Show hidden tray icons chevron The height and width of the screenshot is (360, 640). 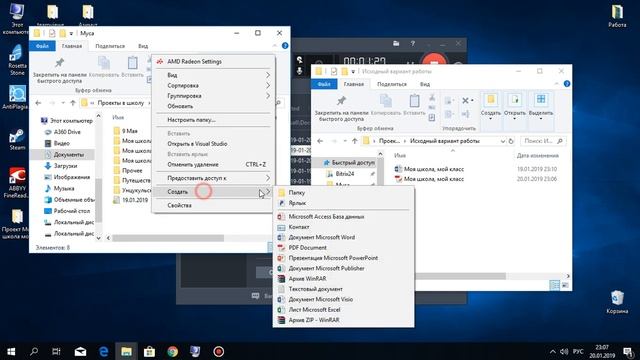552,351
